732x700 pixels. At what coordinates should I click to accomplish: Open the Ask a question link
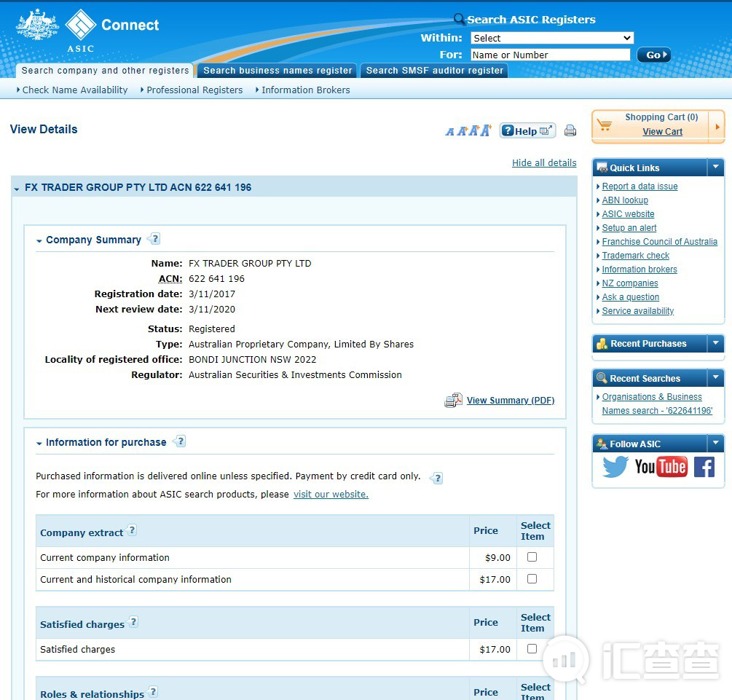630,297
